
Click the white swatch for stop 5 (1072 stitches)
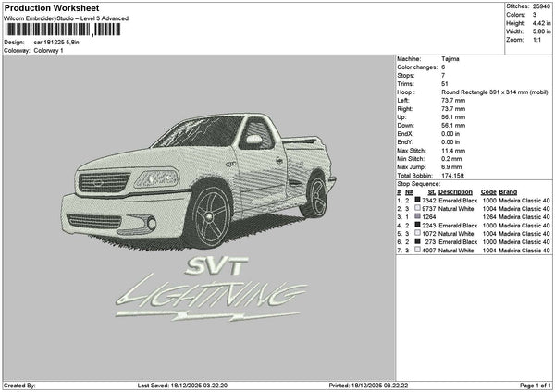tap(418, 233)
